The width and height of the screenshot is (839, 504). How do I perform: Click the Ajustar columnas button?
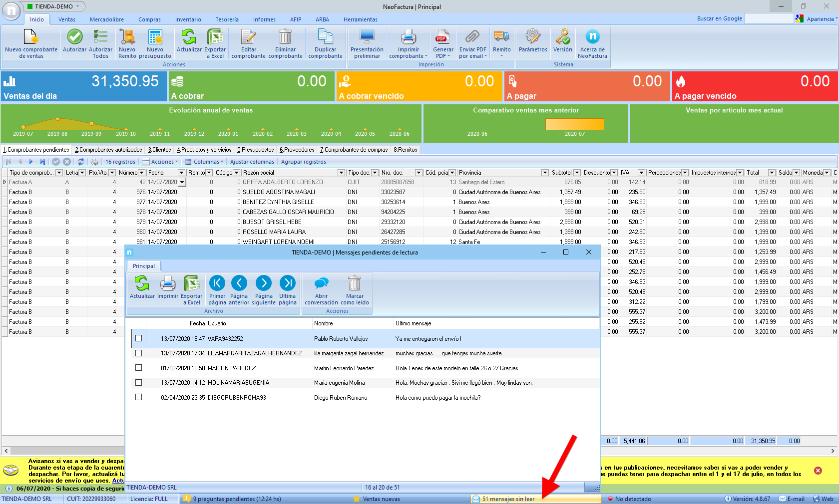click(x=252, y=162)
